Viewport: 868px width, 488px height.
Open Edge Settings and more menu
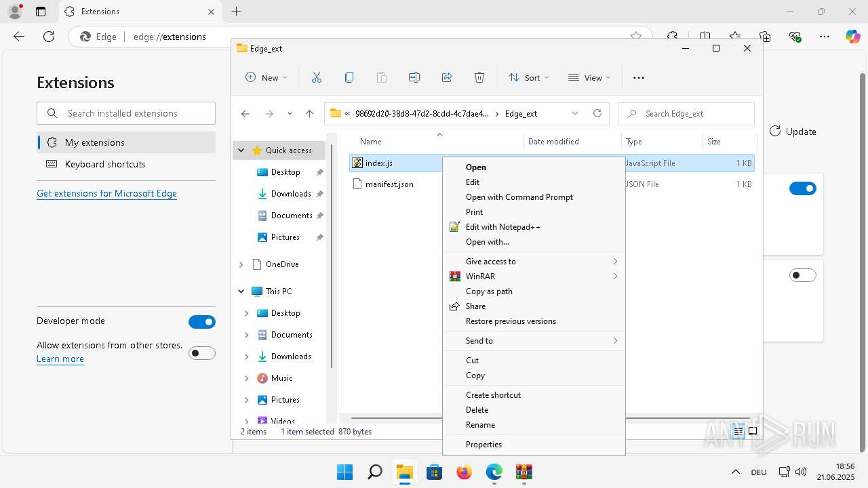click(x=825, y=37)
